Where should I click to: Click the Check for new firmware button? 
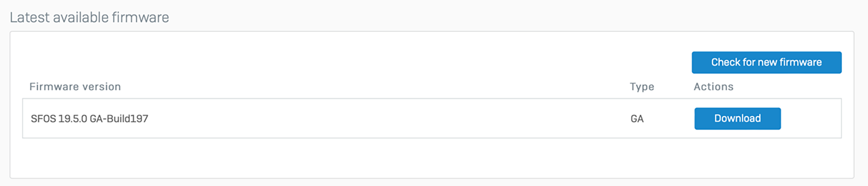[x=766, y=63]
